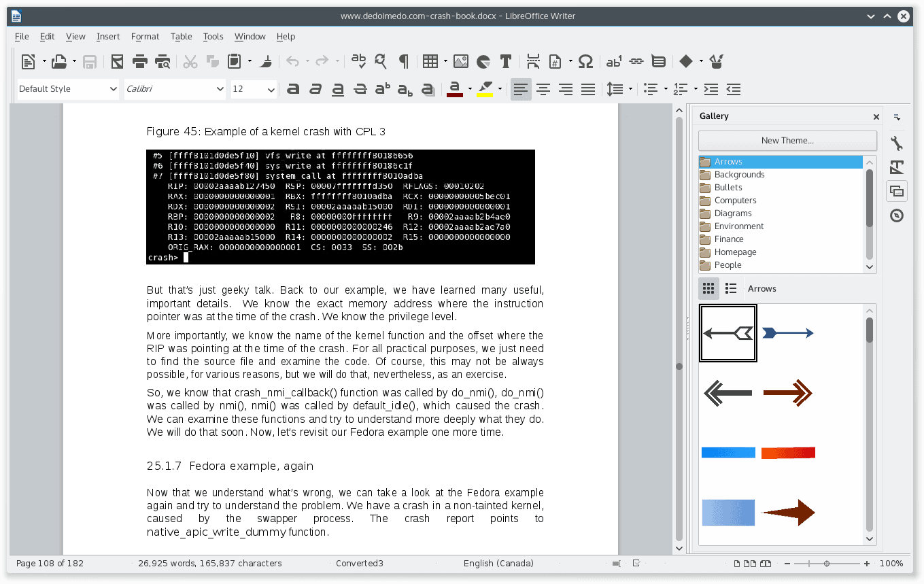This screenshot has width=924, height=584.
Task: Export directly as PDF icon
Action: click(x=117, y=62)
